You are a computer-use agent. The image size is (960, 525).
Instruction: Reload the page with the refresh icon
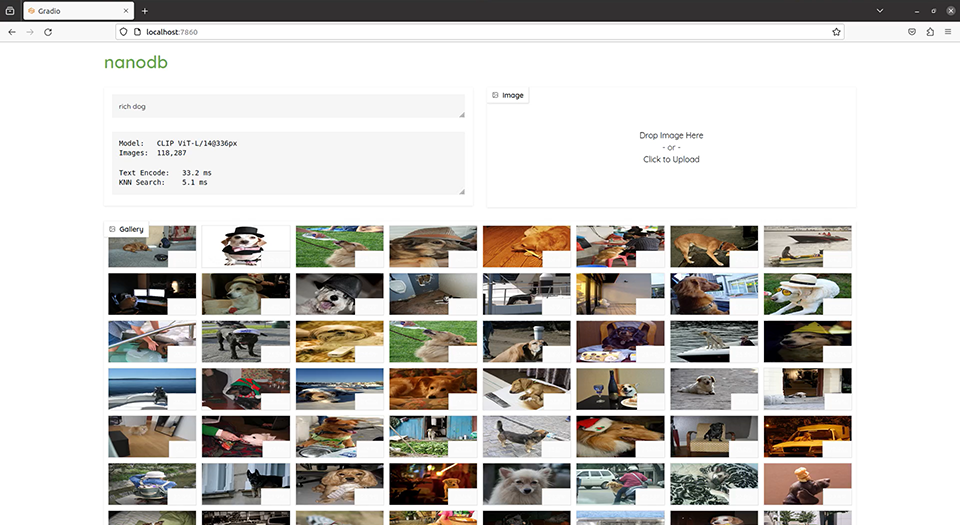[48, 32]
